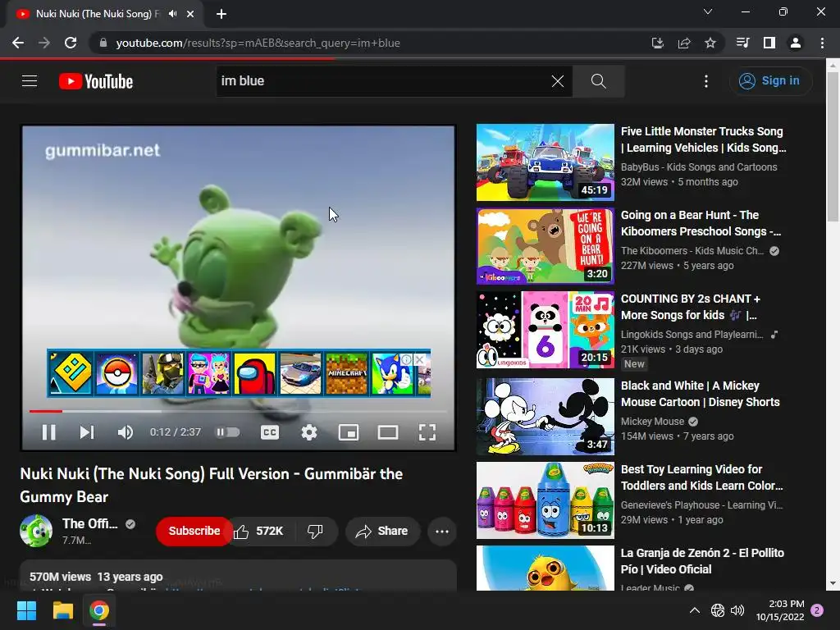Dislike the video

pos(315,531)
